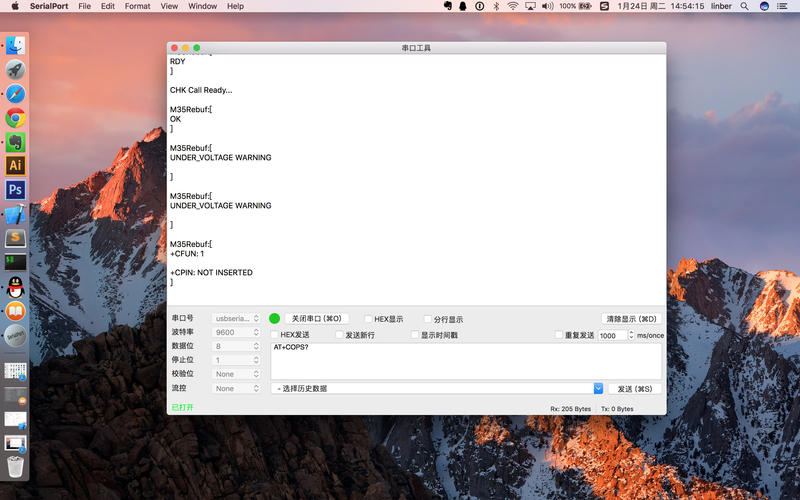Open the AirPlay display menu icon
800x500 pixels.
click(x=530, y=6)
